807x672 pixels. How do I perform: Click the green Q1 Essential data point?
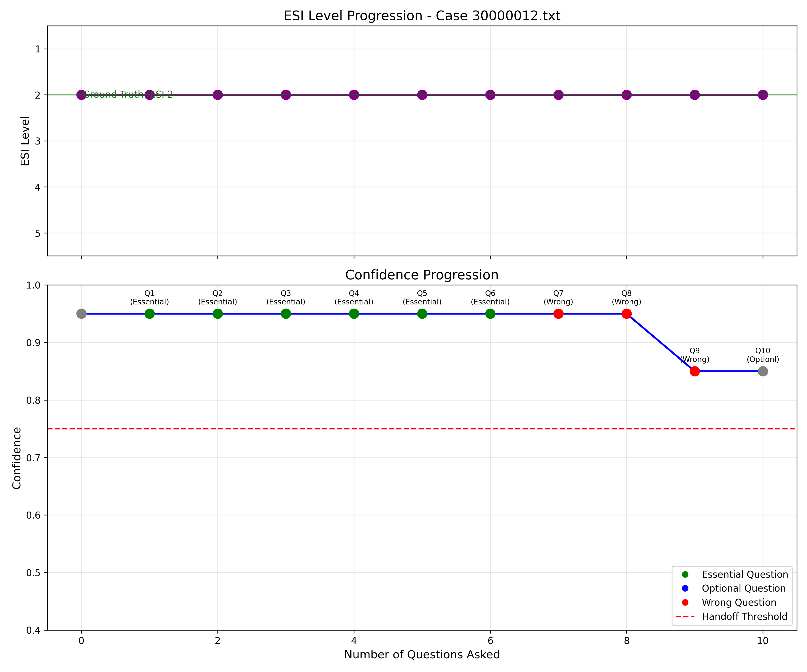point(150,314)
